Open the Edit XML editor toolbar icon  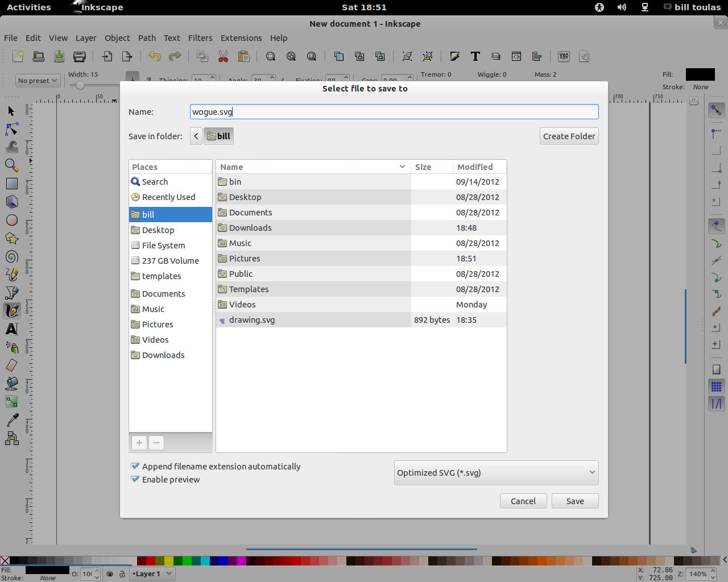coord(516,56)
